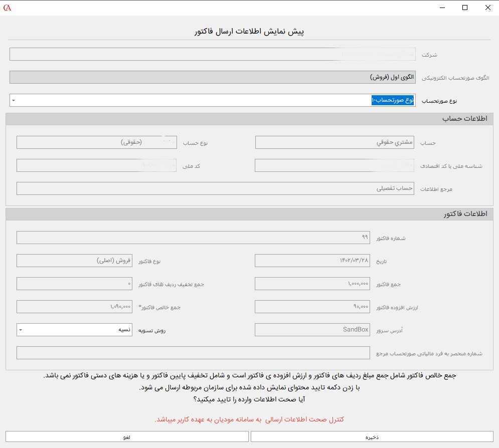Click the شماره فاکتور field
Viewport: 499px width, 448px height.
tap(194, 238)
